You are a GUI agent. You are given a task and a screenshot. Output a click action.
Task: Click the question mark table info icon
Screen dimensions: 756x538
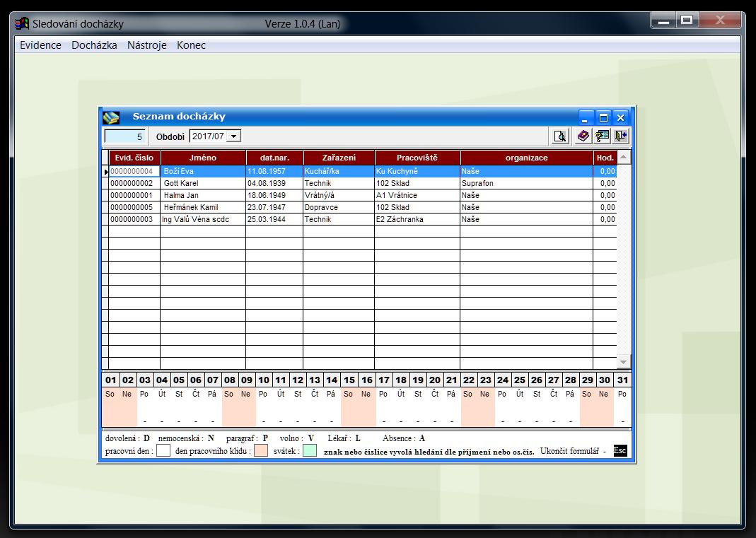pos(602,136)
